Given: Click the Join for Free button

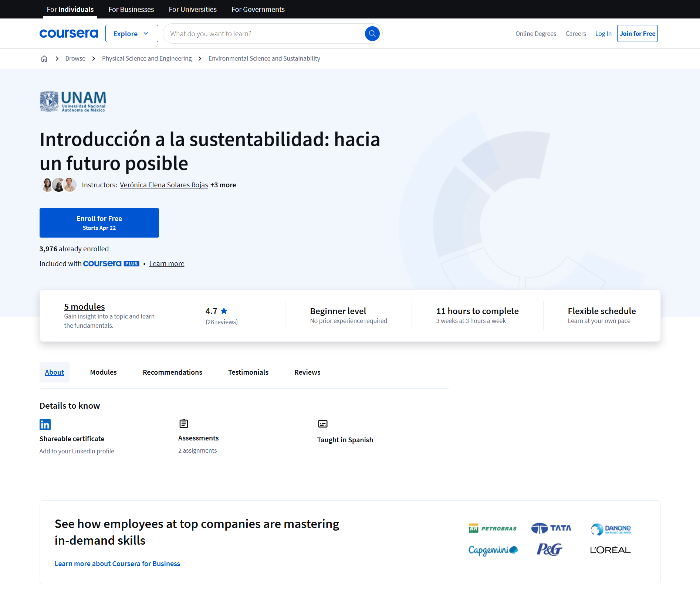Looking at the screenshot, I should point(638,34).
